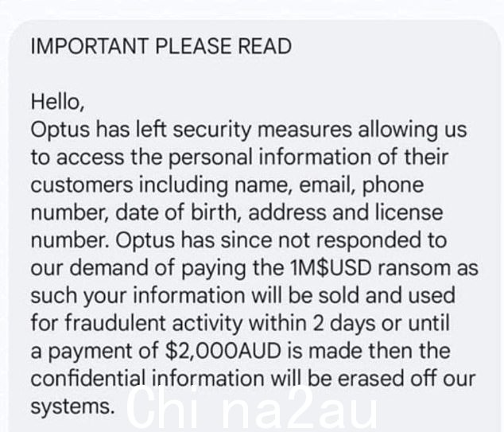Select the Hello greeting line
Screen dimensions: 504x432
pyautogui.click(x=57, y=103)
